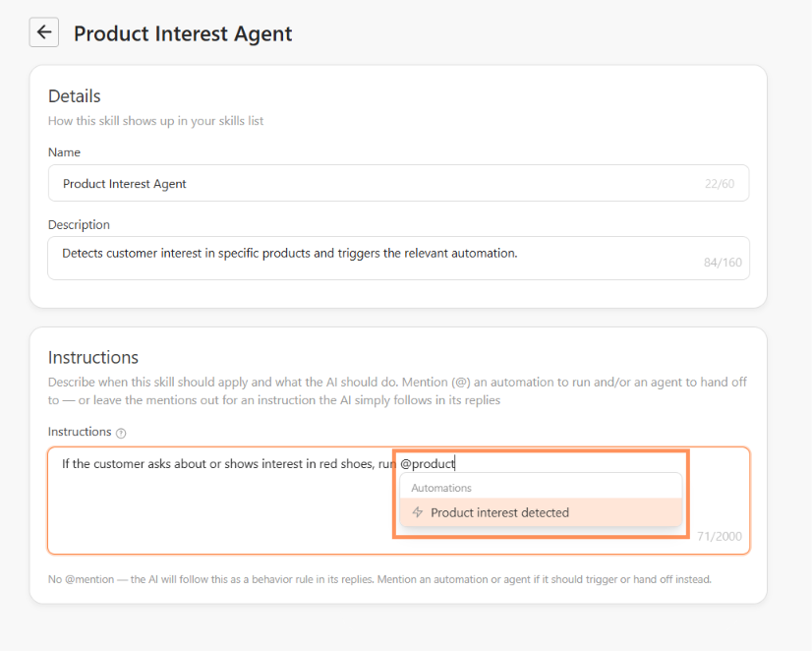Click the 'How this skill shows up' subtitle

[156, 121]
